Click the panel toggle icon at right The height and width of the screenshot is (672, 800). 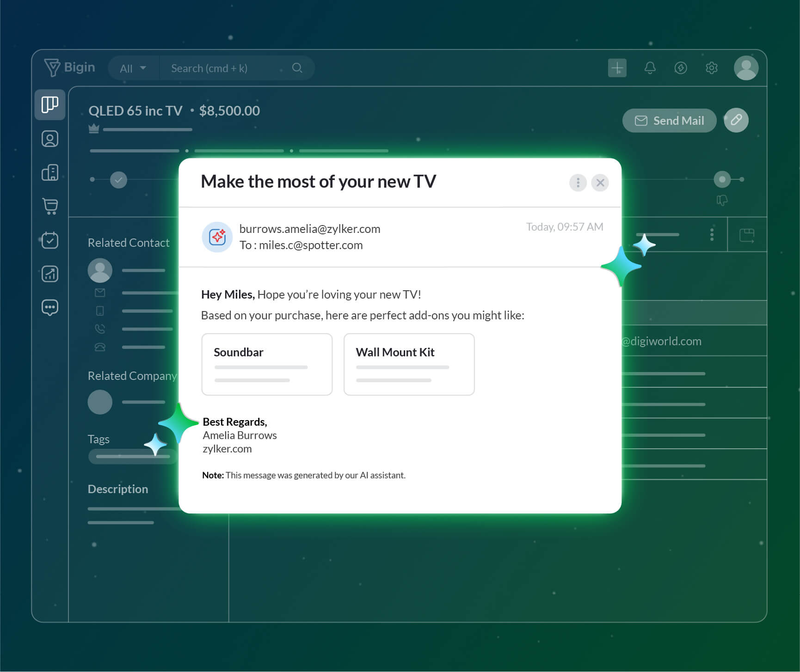(x=746, y=235)
